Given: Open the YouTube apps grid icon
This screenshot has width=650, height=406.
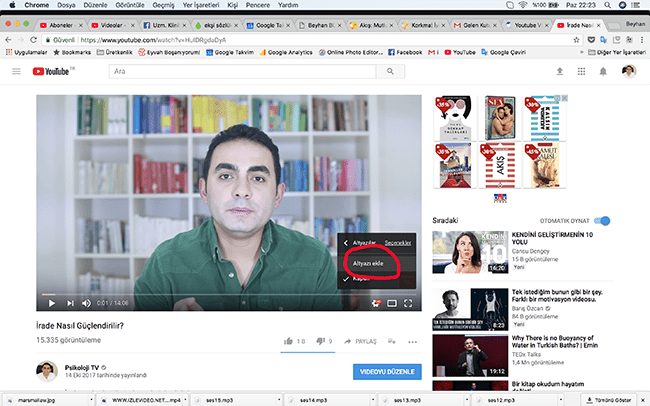Looking at the screenshot, I should click(x=581, y=72).
